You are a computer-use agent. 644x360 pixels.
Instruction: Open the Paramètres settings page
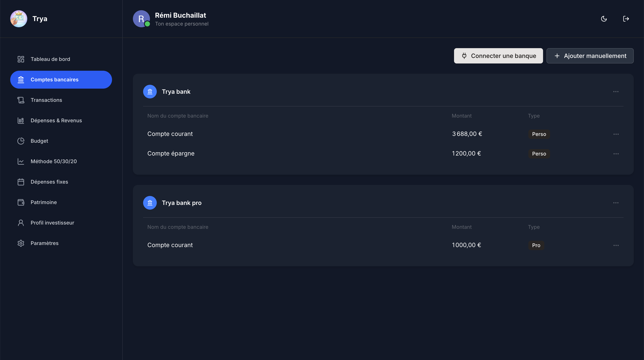[x=44, y=243]
